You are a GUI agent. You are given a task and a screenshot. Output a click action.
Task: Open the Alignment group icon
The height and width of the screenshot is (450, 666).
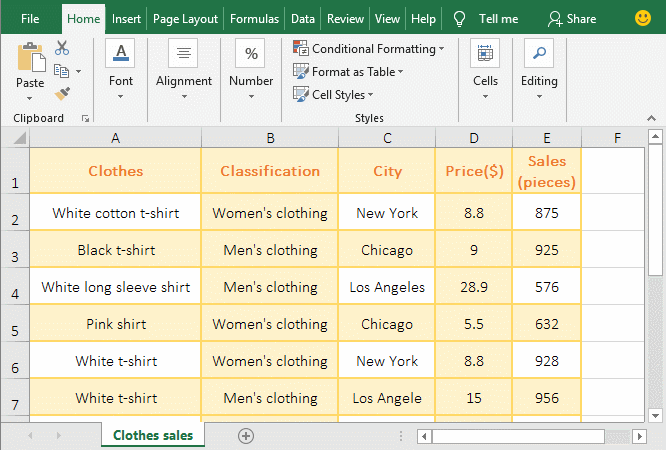click(184, 54)
